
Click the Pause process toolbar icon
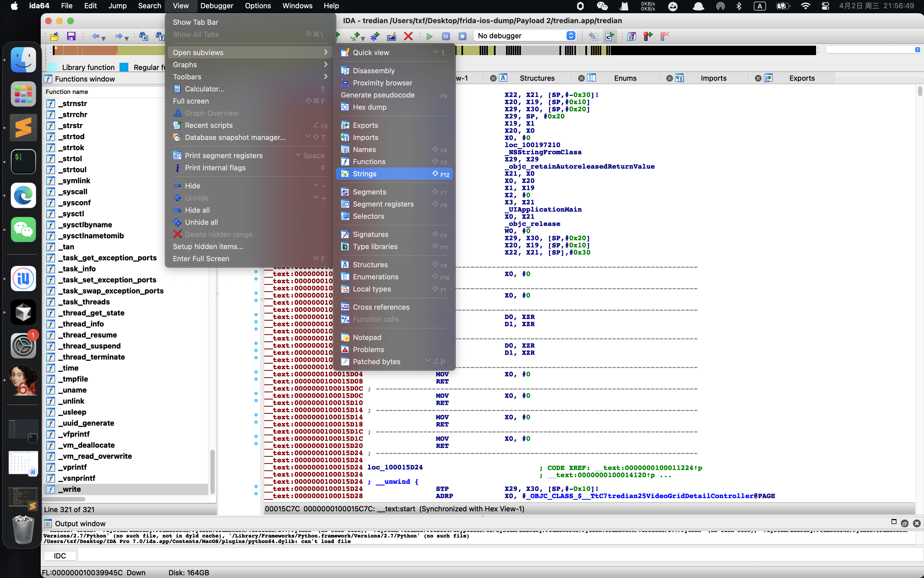pos(446,36)
